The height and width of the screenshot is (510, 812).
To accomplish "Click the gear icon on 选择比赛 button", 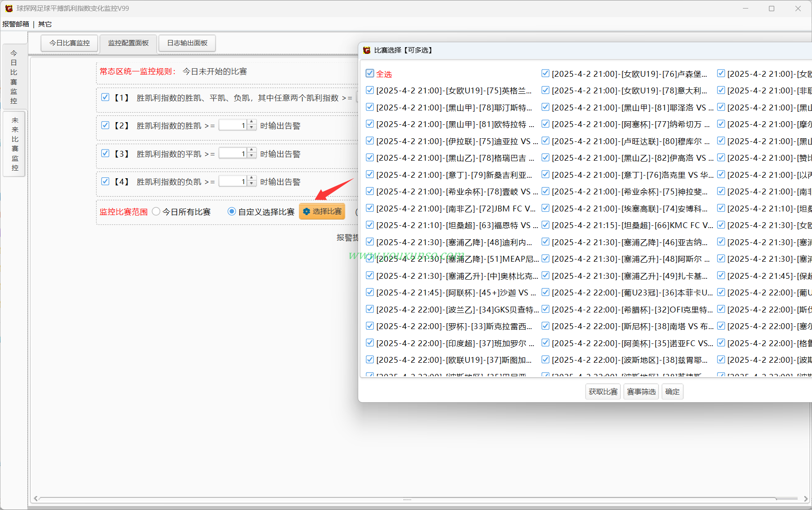I will point(307,211).
